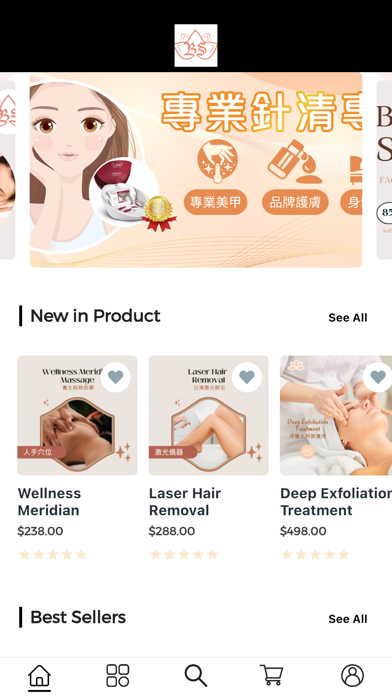Open the Laser Hair Removal image
Screen dimensions: 392x696
point(209,415)
